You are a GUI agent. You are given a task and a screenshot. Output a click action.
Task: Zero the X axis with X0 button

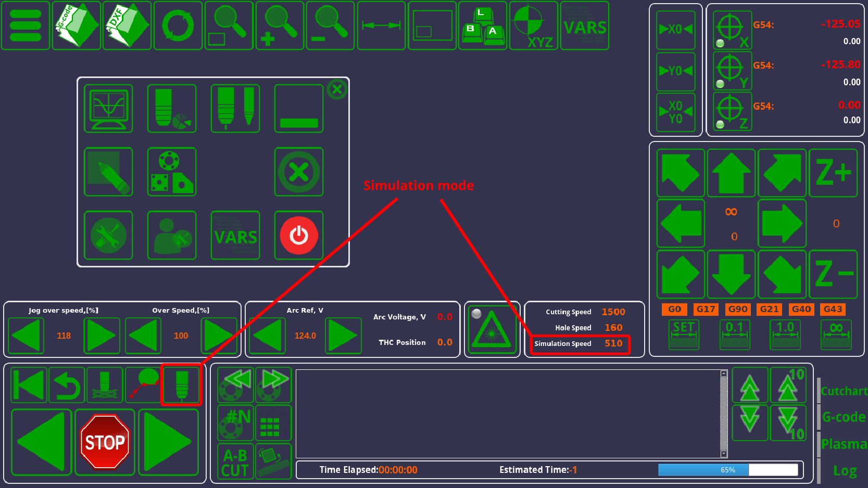coord(675,30)
